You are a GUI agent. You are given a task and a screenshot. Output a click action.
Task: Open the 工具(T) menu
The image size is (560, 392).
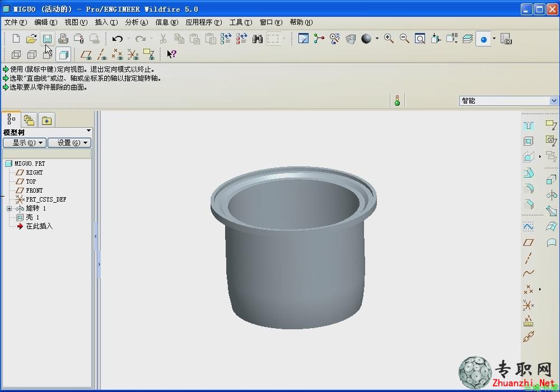click(x=241, y=22)
